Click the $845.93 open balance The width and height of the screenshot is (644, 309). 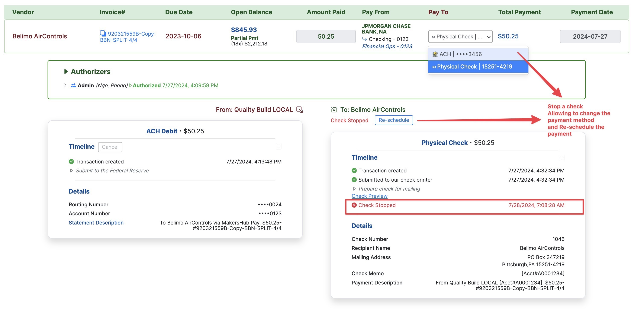[x=244, y=30]
